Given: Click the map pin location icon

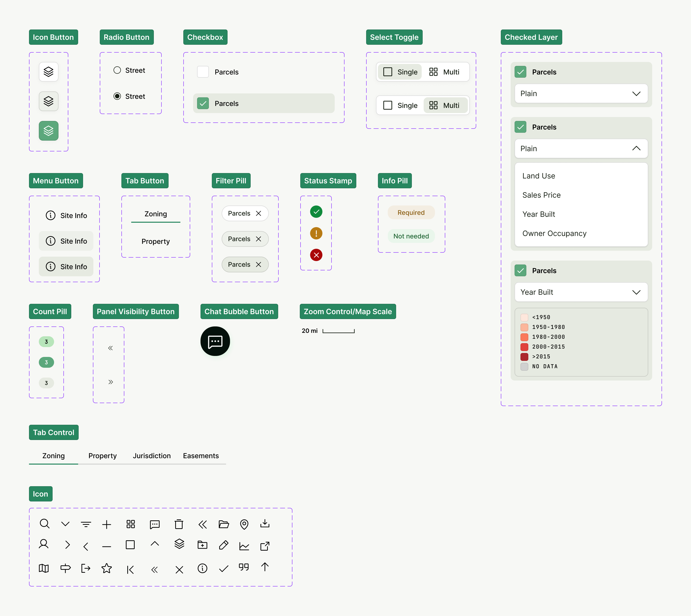Looking at the screenshot, I should pos(244,524).
